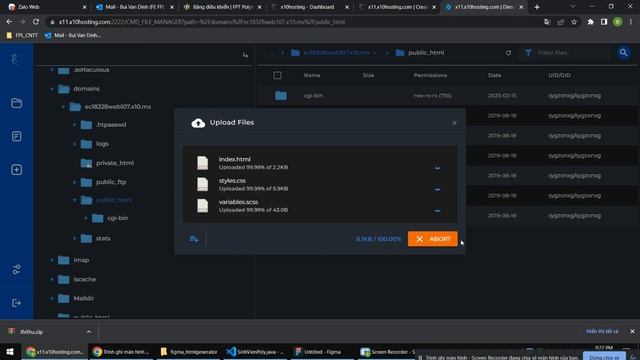Screen dimensions: 640x360
Task: Open a new browser tab
Action: click(537, 7)
